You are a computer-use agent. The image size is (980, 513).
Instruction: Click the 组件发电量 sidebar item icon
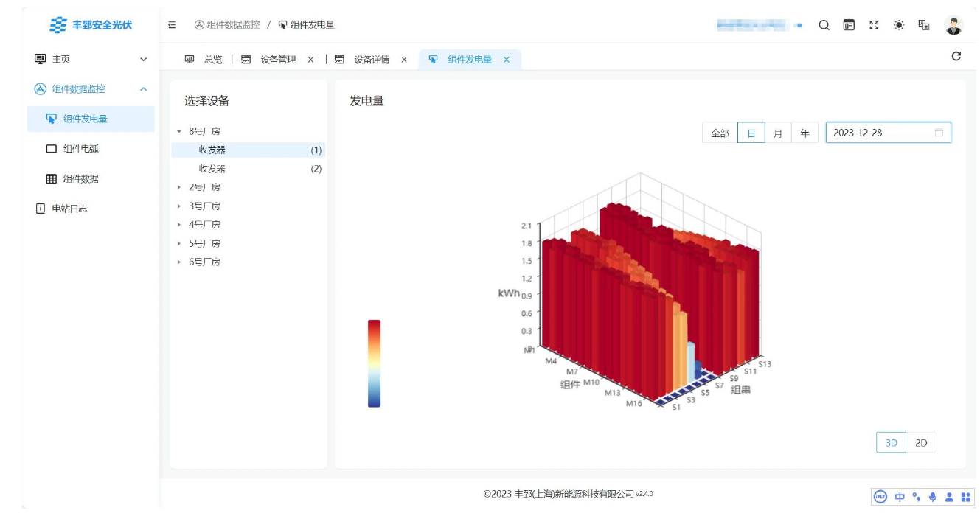[51, 119]
